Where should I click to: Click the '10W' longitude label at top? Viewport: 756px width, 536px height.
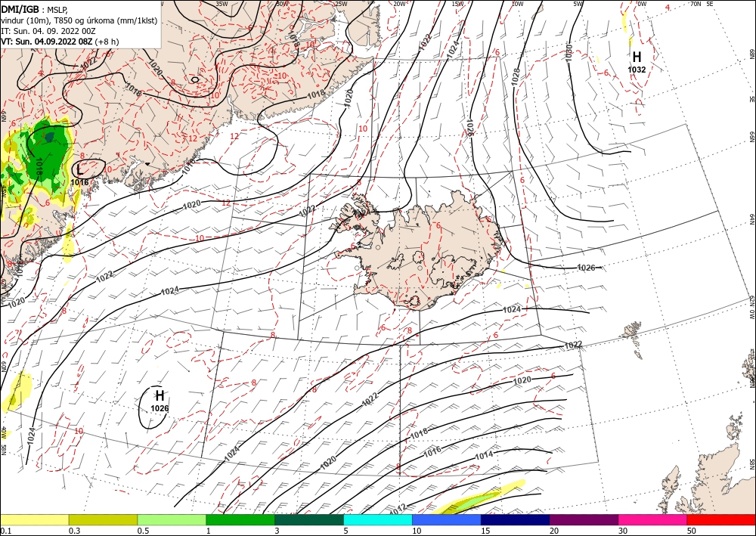517,3
